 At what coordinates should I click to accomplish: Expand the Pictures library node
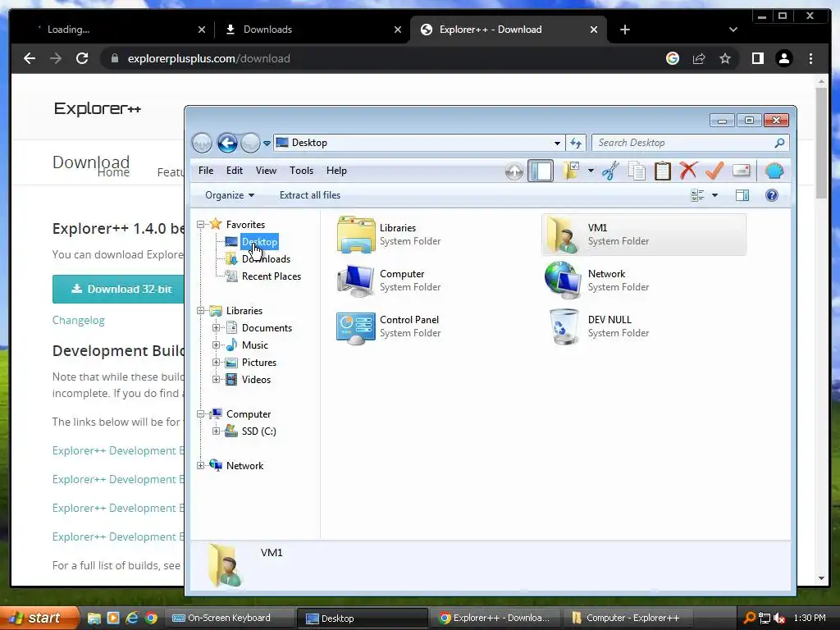click(x=216, y=362)
